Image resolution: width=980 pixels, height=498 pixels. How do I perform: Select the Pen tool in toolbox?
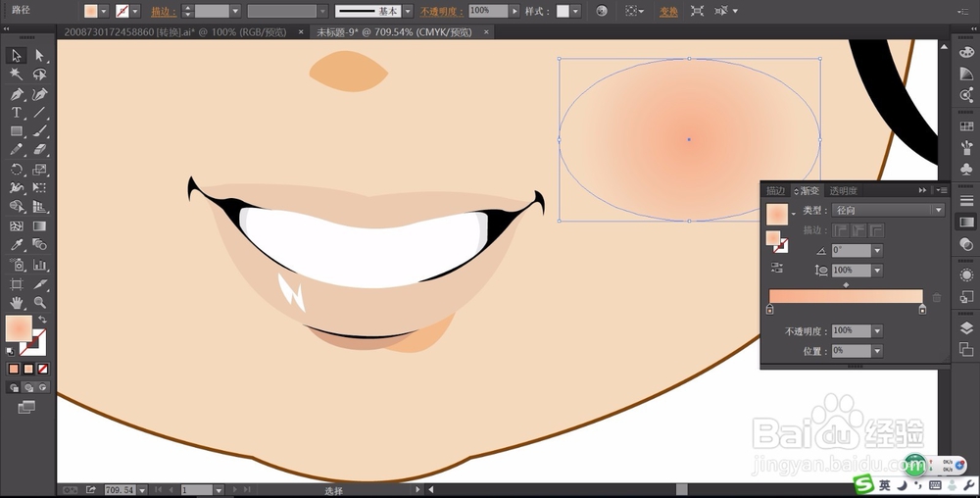(17, 94)
